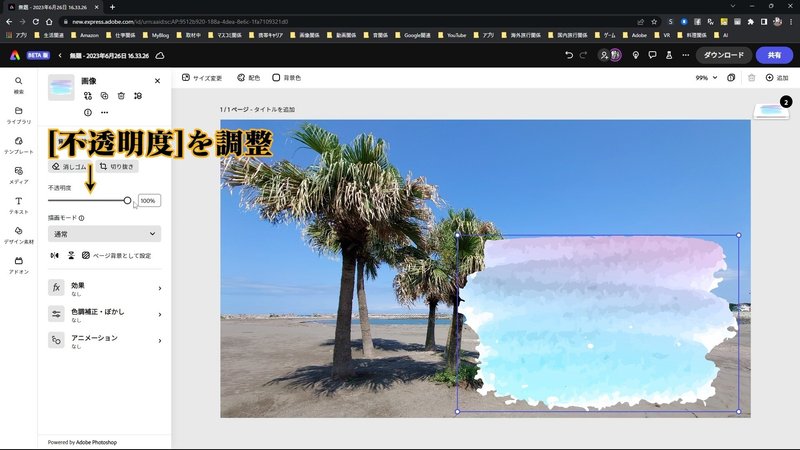Click the arrange/group icon in 画像 panel
800x450 pixels.
pyautogui.click(x=138, y=96)
